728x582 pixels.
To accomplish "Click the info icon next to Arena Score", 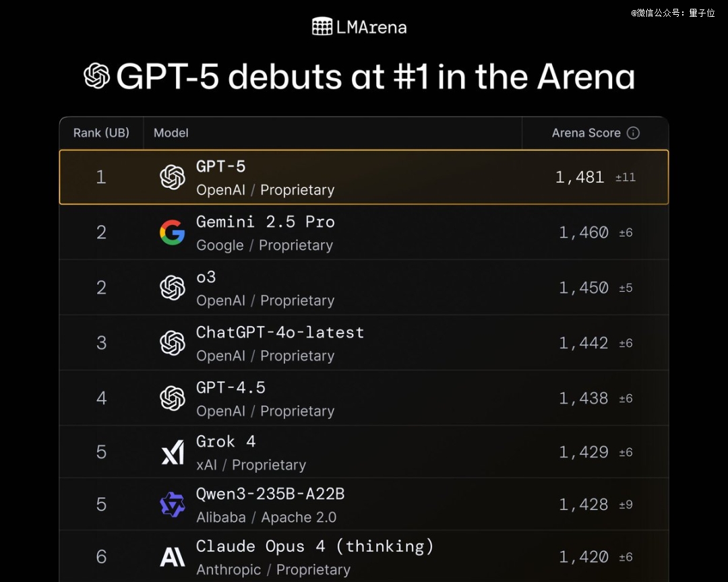I will (633, 133).
